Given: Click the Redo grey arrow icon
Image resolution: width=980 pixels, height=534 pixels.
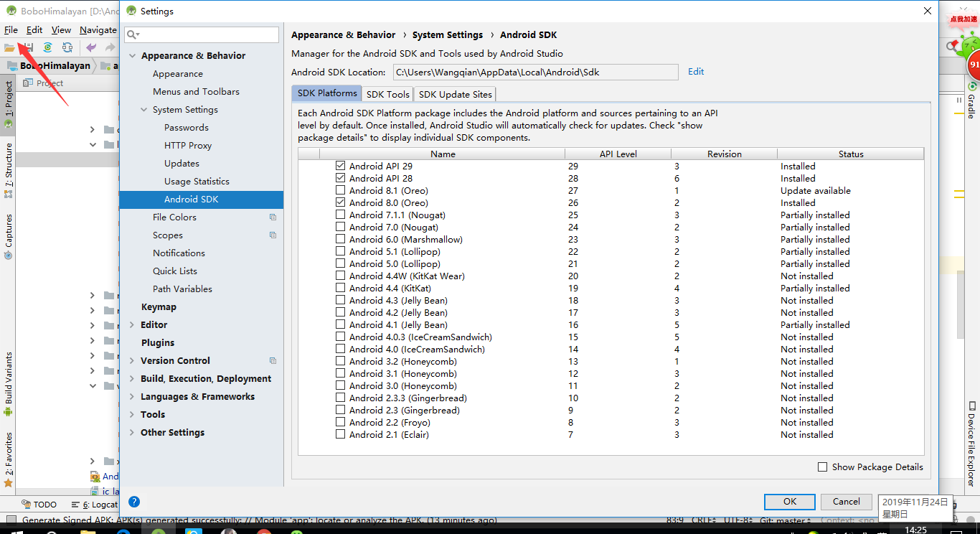Looking at the screenshot, I should [x=110, y=47].
